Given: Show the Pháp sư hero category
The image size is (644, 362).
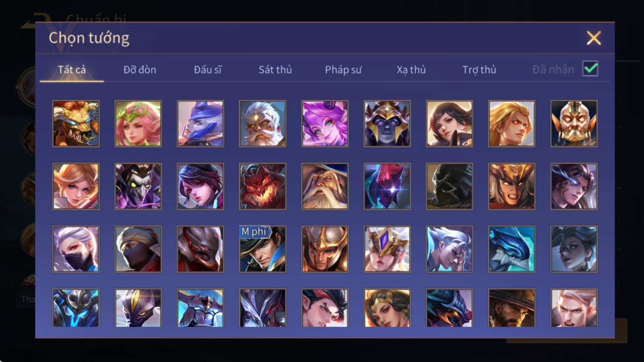Looking at the screenshot, I should click(343, 70).
